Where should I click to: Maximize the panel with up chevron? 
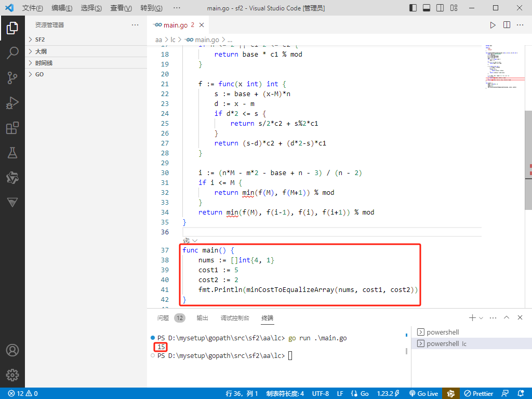(507, 317)
